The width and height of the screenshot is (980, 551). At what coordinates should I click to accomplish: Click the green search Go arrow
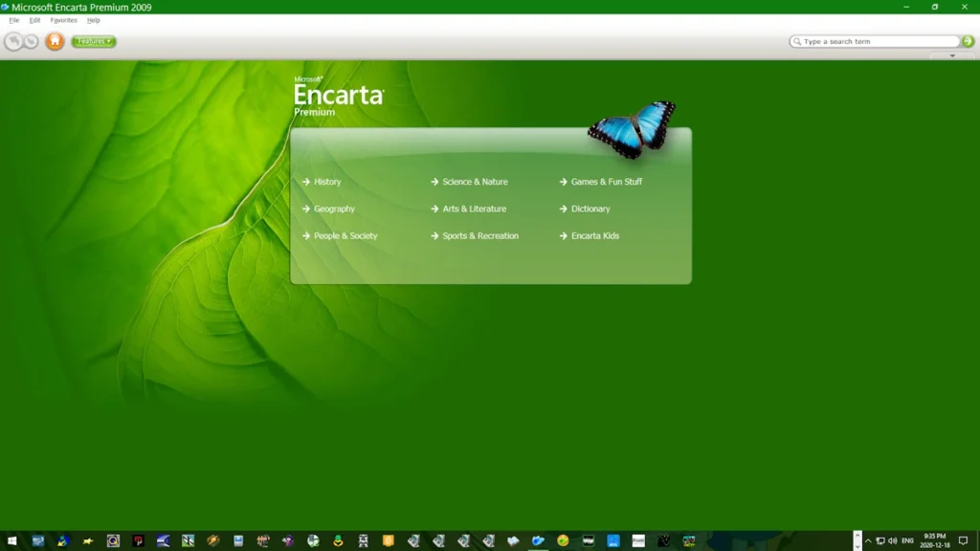[x=968, y=41]
